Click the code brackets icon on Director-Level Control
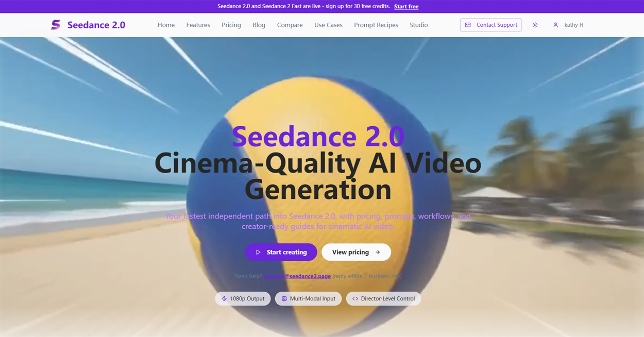This screenshot has width=644, height=337. tap(355, 298)
